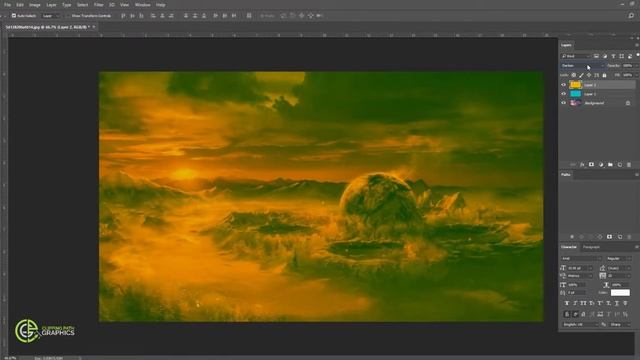640x360 pixels.
Task: Open the Layer menu
Action: 51,5
